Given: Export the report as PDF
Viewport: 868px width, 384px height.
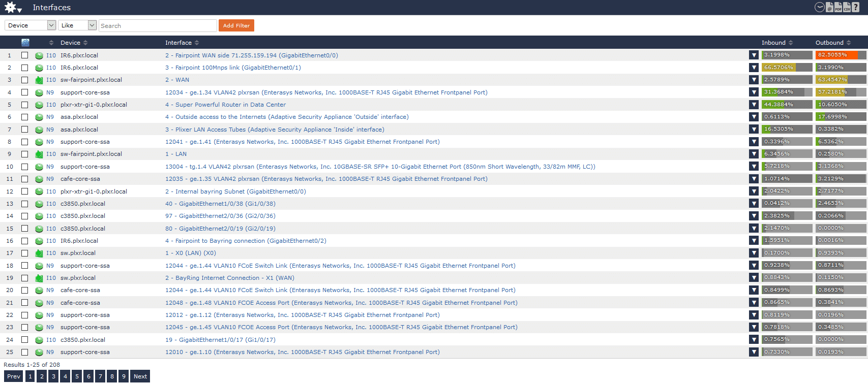Looking at the screenshot, I should pos(838,7).
